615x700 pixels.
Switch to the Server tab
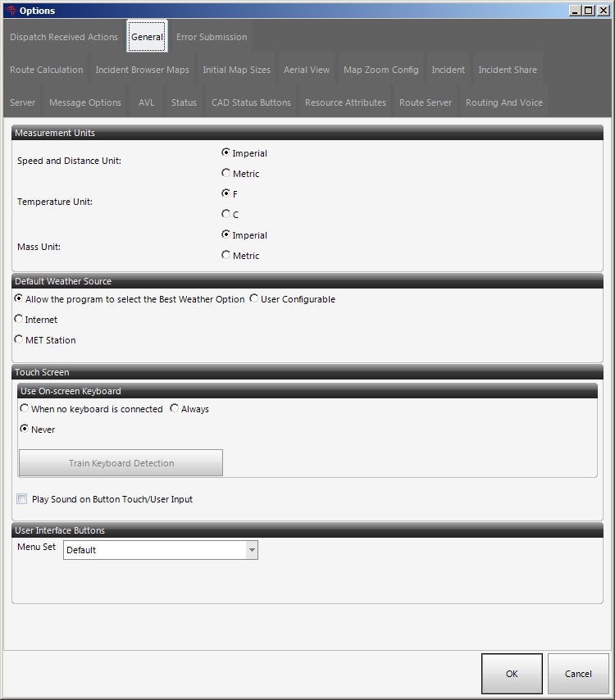pyautogui.click(x=22, y=102)
